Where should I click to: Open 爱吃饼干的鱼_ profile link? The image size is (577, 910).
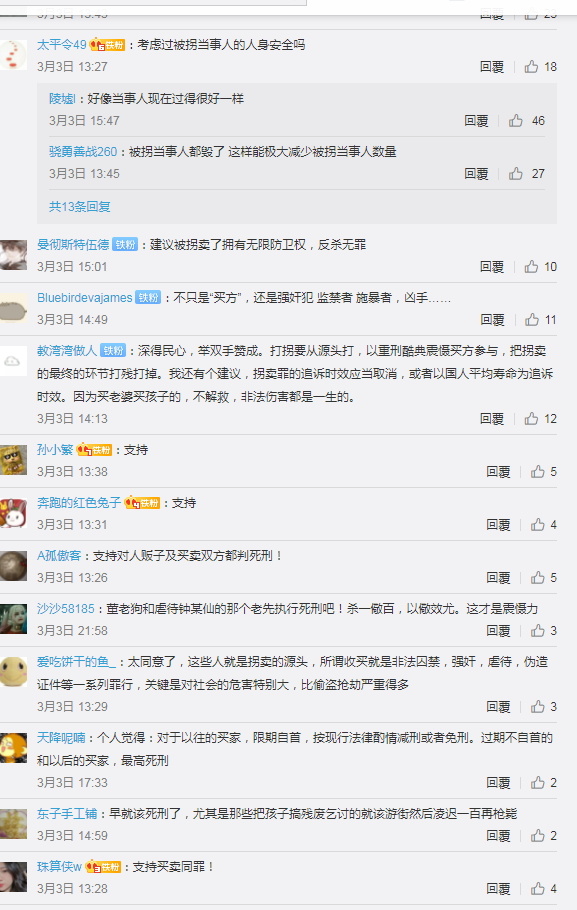76,662
